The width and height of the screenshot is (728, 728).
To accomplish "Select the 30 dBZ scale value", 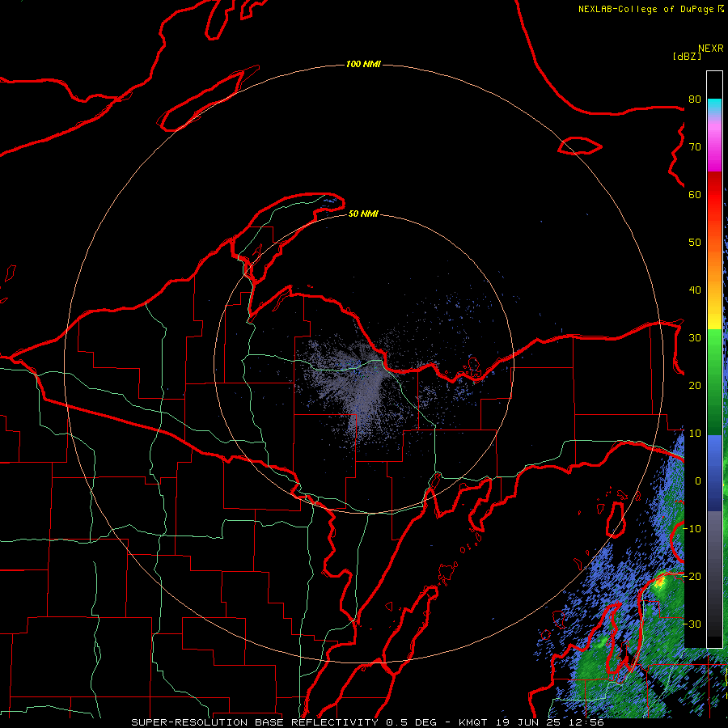I will (x=695, y=338).
